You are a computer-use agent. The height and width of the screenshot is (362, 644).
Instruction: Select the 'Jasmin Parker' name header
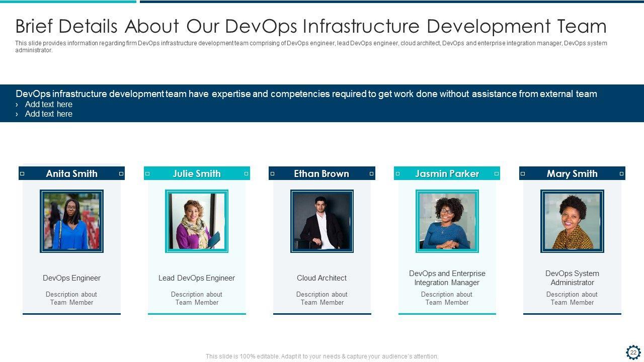[x=447, y=174]
